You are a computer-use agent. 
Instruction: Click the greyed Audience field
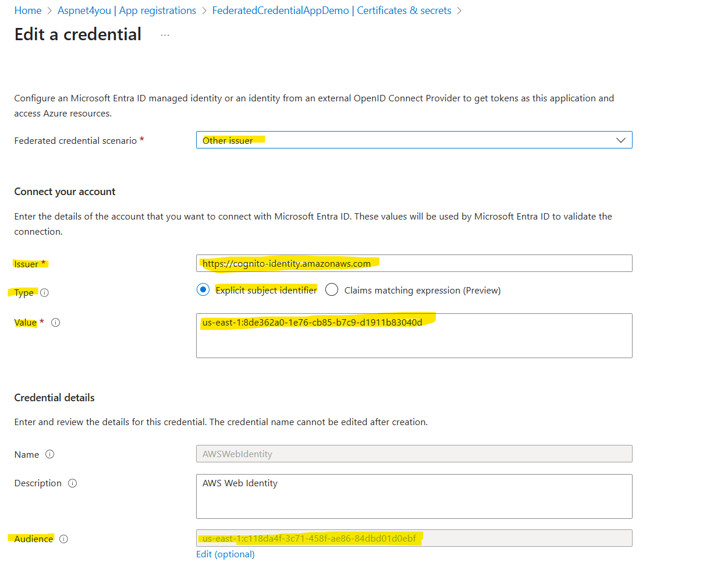[414, 538]
